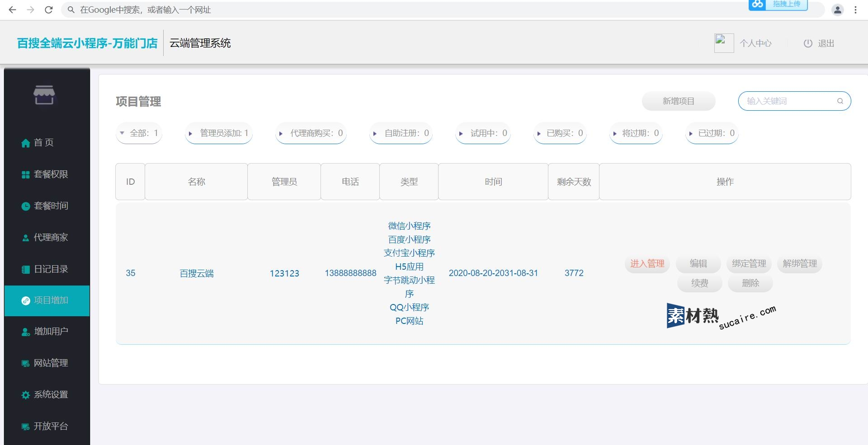Open the browser three-dot menu

point(855,9)
